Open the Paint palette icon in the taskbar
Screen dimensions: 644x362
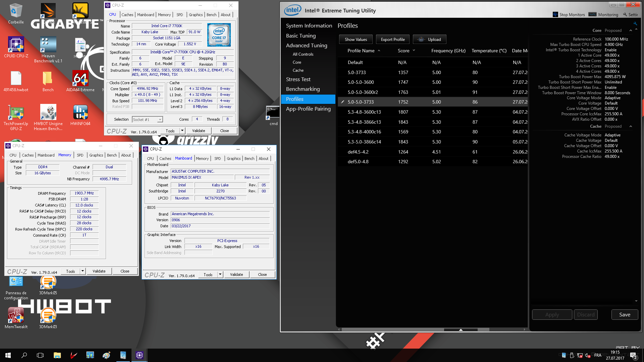[x=107, y=355]
